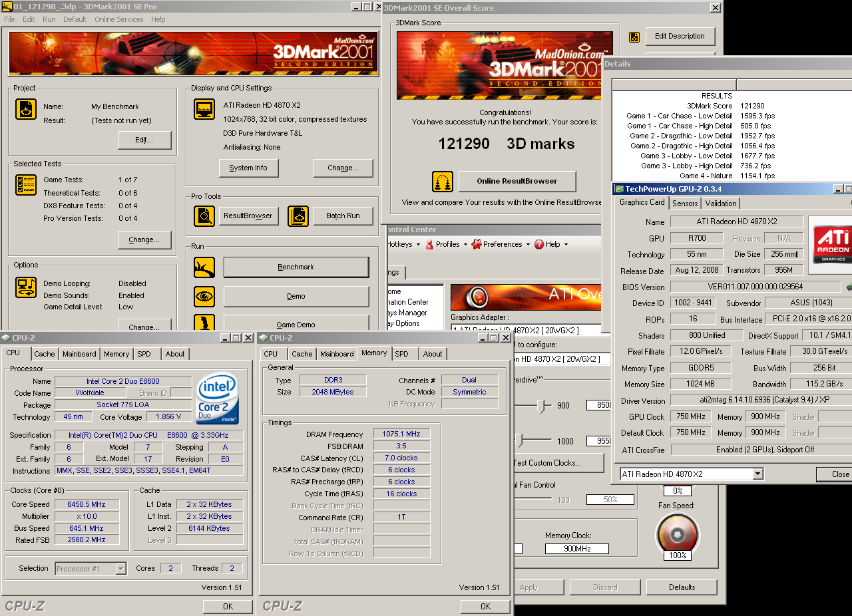Click the Batch Run button
852x616 pixels.
[x=343, y=216]
